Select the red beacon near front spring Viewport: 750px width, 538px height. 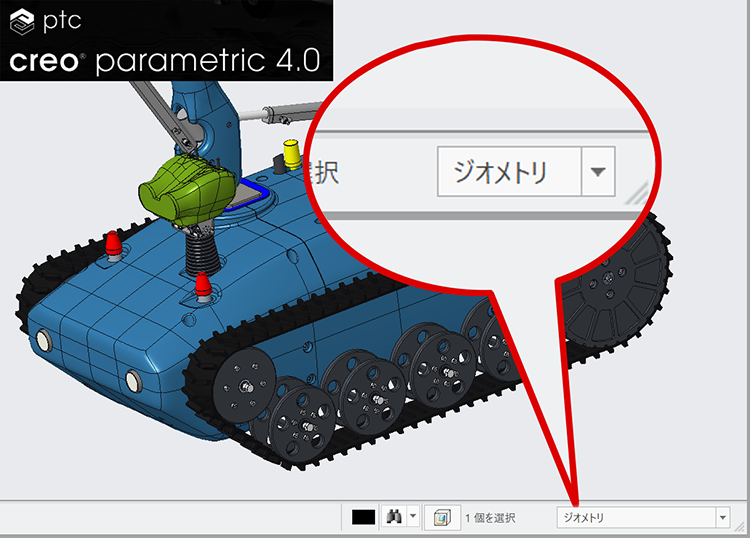[x=203, y=288]
